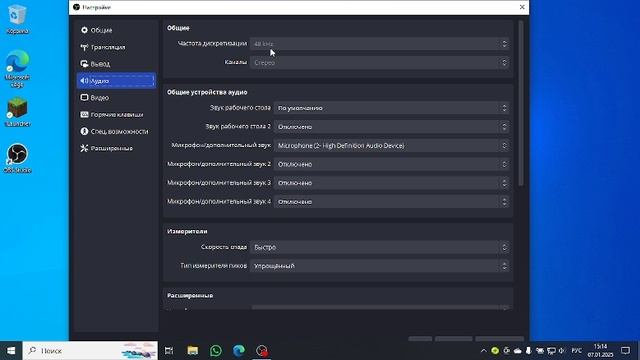Open the volume speaker tray icon
This screenshot has width=640, height=360.
pyautogui.click(x=562, y=351)
